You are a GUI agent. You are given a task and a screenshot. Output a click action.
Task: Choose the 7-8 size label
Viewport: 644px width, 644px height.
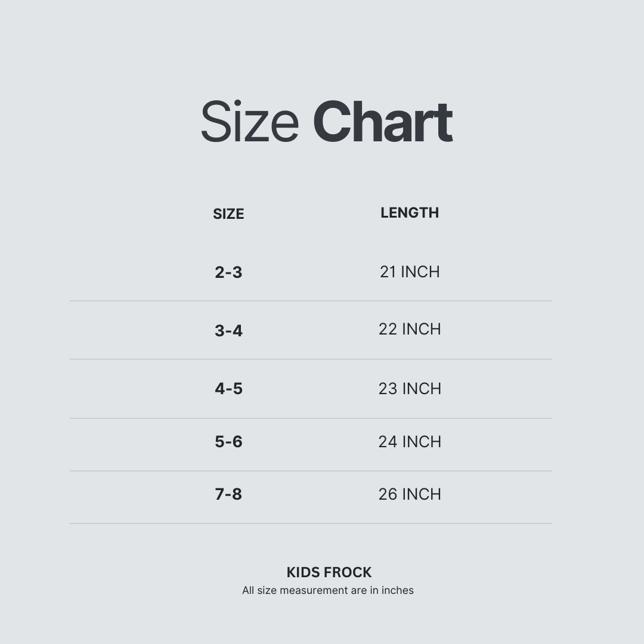tap(228, 494)
